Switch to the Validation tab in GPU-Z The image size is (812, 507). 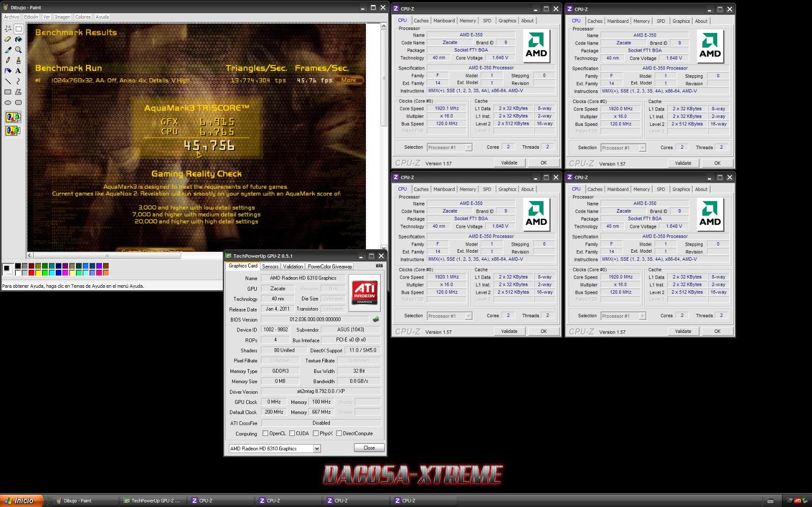click(293, 266)
